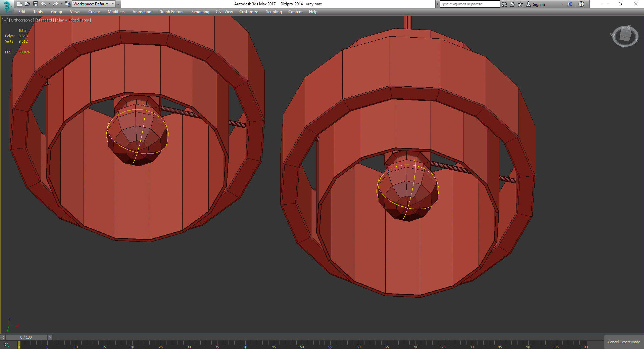644x349 pixels.
Task: Click the Orthographic viewport label
Action: [x=22, y=20]
